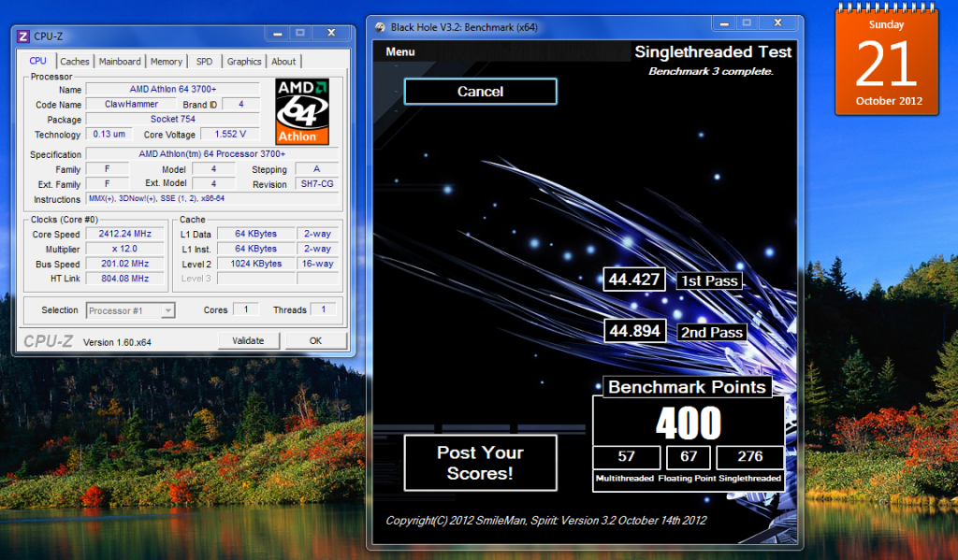This screenshot has width=958, height=560.
Task: Open the calendar gadget showing Sunday 21
Action: tap(887, 61)
